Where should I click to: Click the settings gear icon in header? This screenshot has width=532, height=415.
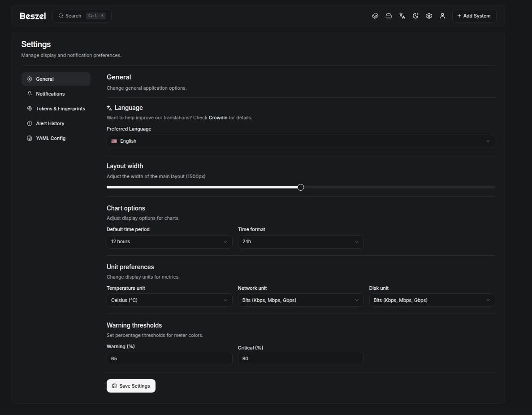click(429, 16)
